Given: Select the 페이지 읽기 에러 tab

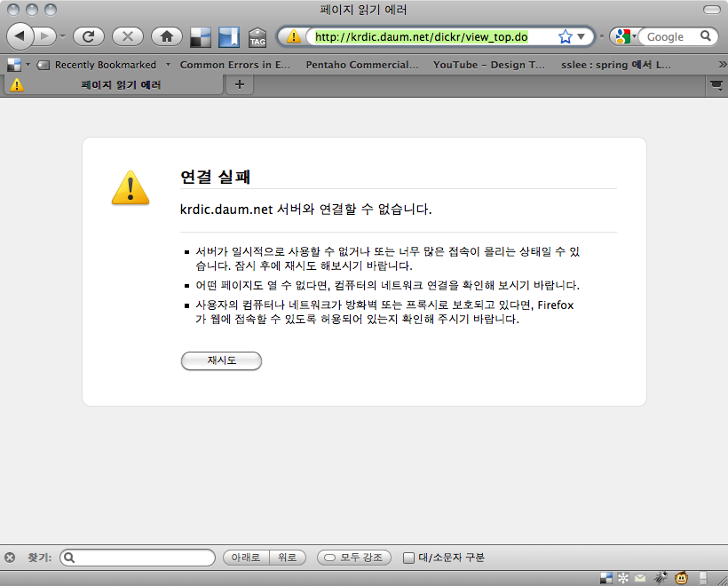Looking at the screenshot, I should point(114,85).
